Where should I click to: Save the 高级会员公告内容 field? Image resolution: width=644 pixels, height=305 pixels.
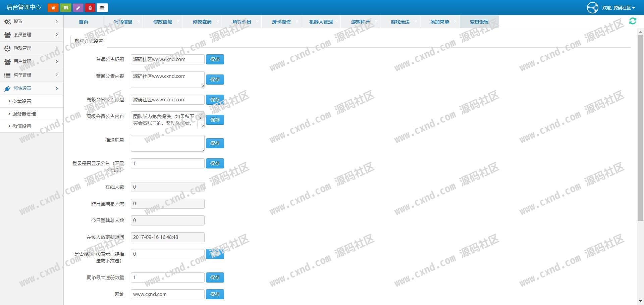click(215, 120)
